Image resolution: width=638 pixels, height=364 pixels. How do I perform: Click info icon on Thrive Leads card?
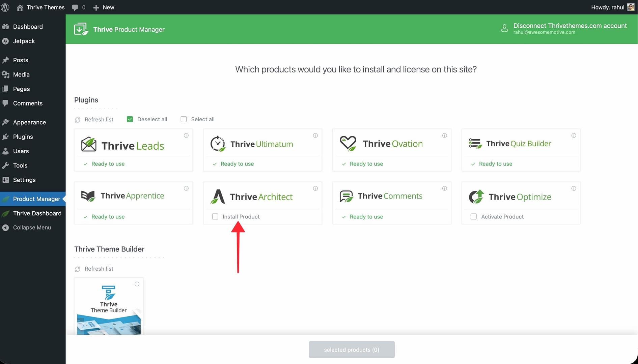[186, 135]
